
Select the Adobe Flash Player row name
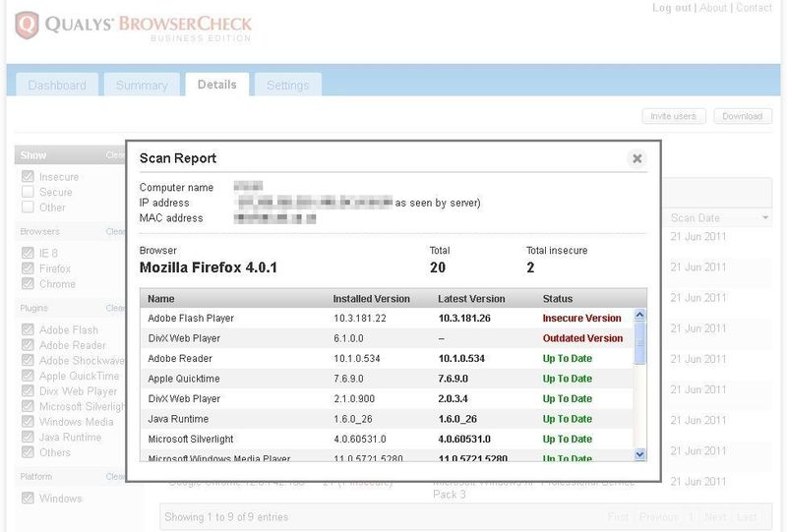191,319
